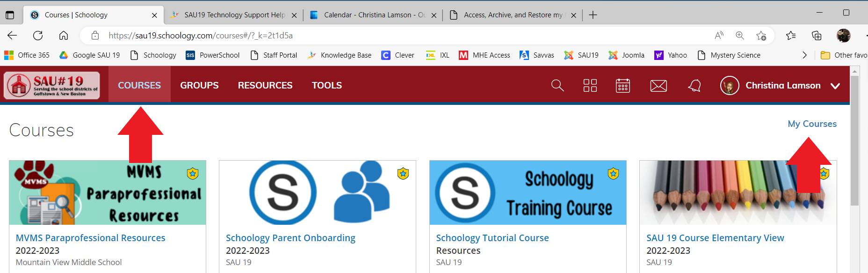Open the Schoology apps grid icon
Screen dimensions: 868x273
point(590,86)
